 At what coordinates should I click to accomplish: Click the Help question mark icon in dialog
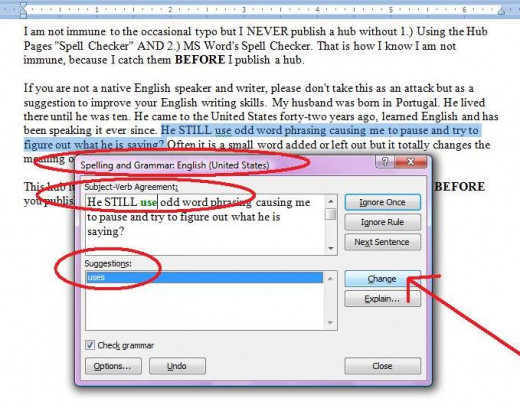point(385,162)
